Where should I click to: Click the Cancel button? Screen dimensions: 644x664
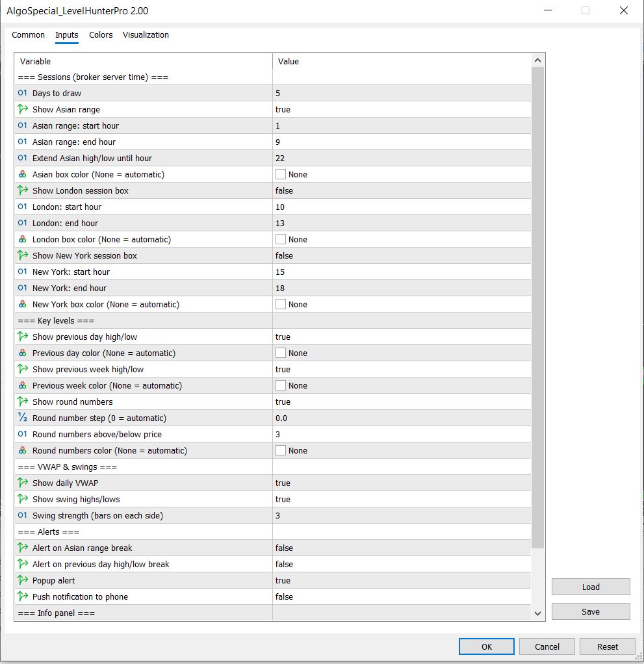[x=547, y=646]
